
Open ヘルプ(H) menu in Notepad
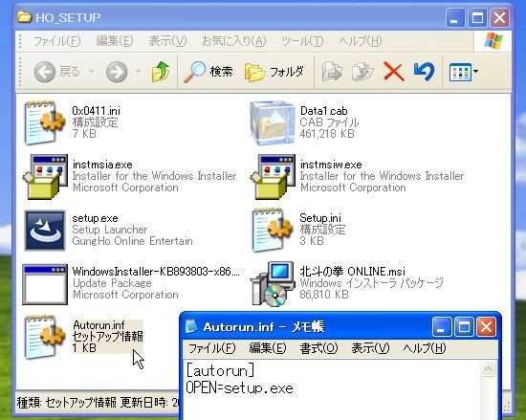(425, 348)
